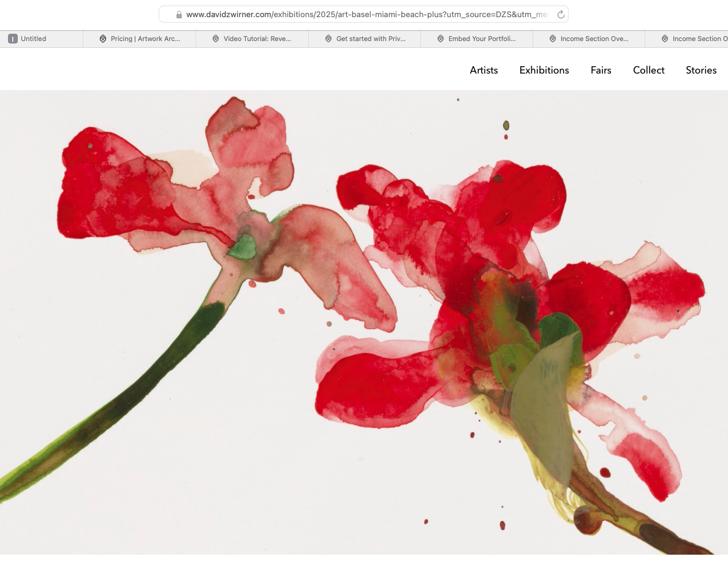Open the Fairs navigation link

(x=601, y=70)
